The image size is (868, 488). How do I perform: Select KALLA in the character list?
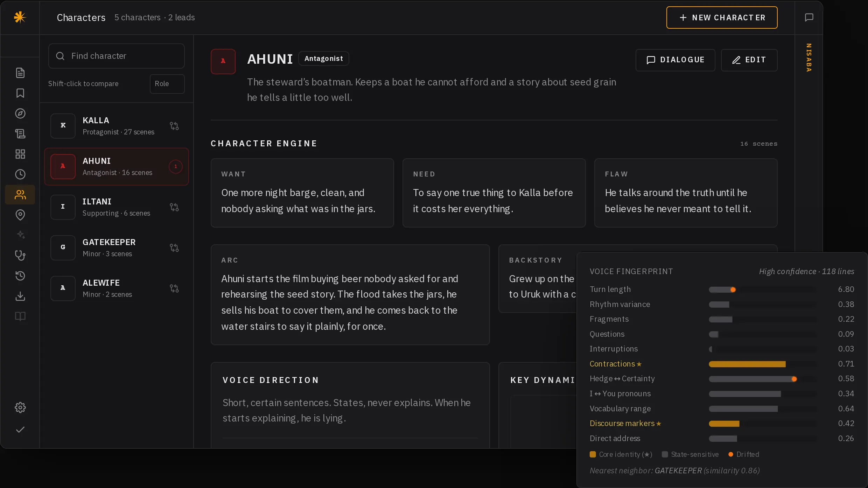(116, 126)
